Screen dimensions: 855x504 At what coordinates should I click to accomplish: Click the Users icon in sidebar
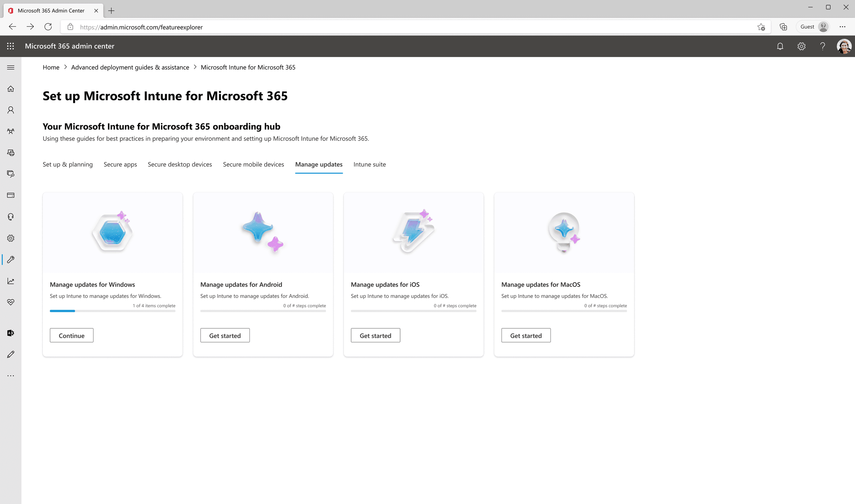(11, 110)
